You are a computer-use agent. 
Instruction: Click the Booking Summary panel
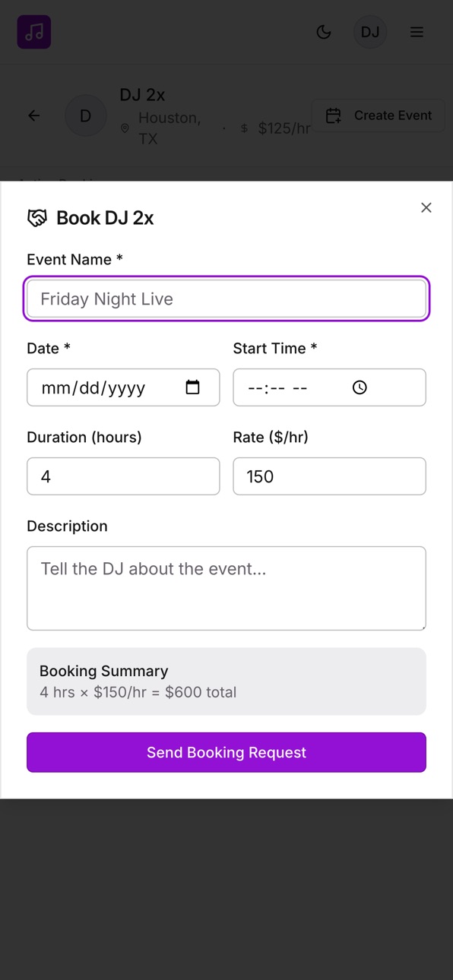tap(226, 681)
